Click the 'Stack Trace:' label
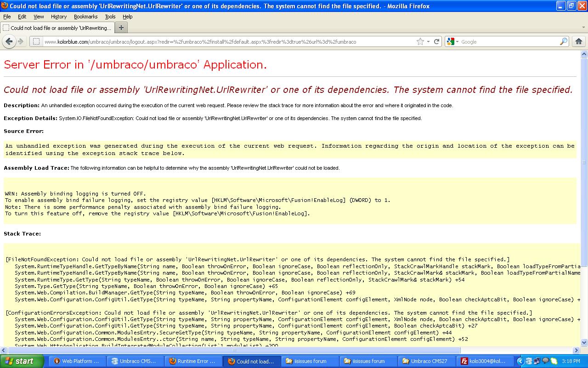The height and width of the screenshot is (368, 588). tap(23, 234)
